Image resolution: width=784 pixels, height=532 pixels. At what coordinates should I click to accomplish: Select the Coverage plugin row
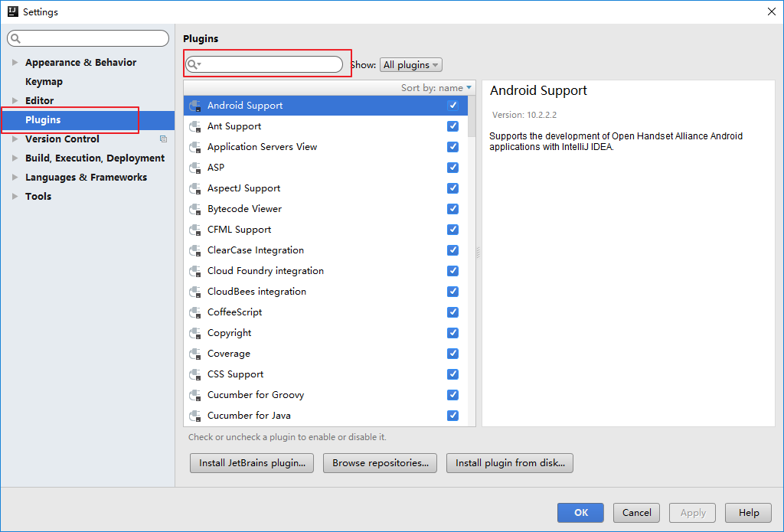click(325, 354)
